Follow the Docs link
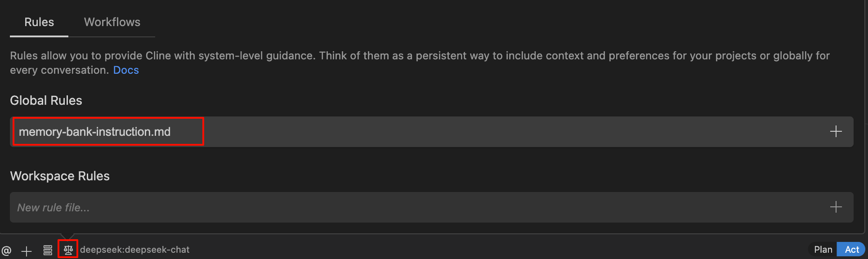868x259 pixels. [126, 70]
